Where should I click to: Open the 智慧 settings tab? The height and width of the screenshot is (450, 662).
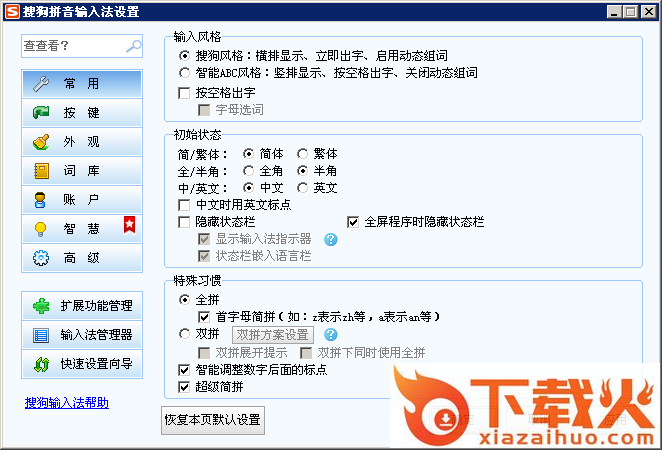click(x=82, y=229)
